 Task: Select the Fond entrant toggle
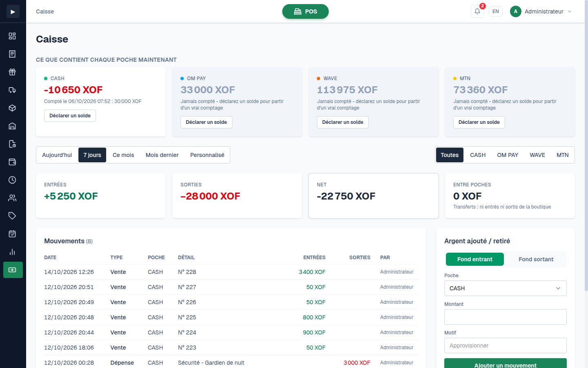pos(474,259)
